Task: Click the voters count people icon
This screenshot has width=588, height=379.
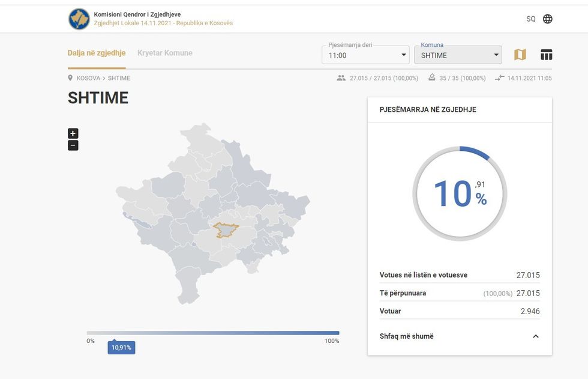Action: coord(341,78)
